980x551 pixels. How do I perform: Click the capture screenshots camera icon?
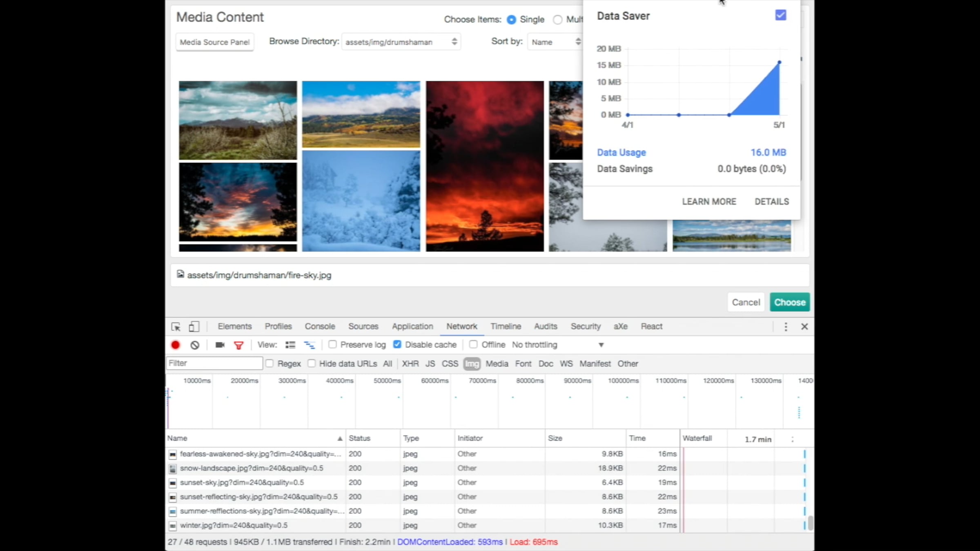pyautogui.click(x=220, y=345)
